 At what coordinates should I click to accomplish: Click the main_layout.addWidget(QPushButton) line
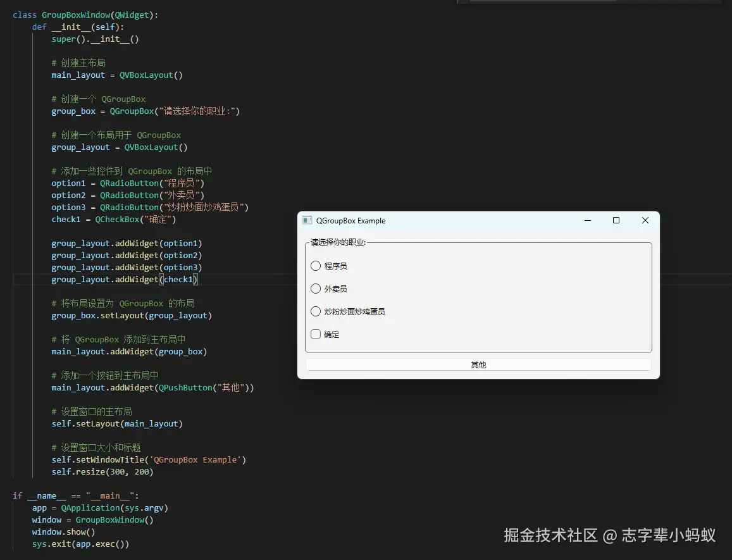pos(152,388)
